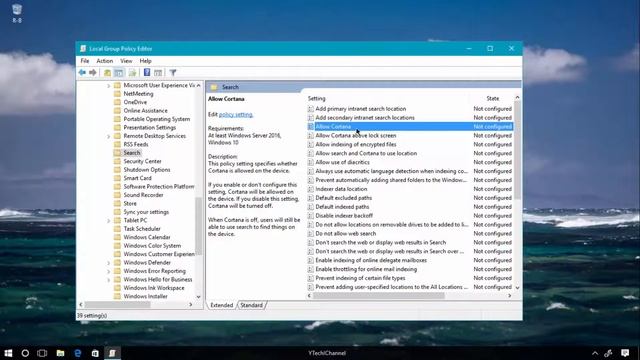
Task: Click tree pane scroll down arrow
Action: (x=198, y=297)
